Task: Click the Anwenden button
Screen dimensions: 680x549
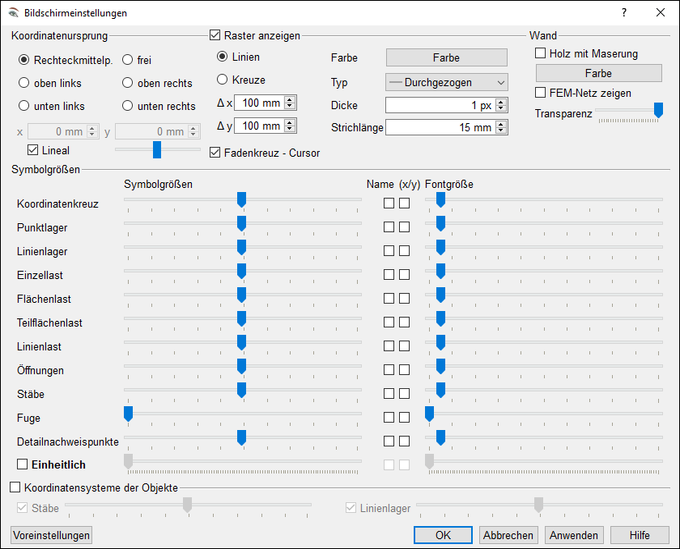Action: coord(574,535)
